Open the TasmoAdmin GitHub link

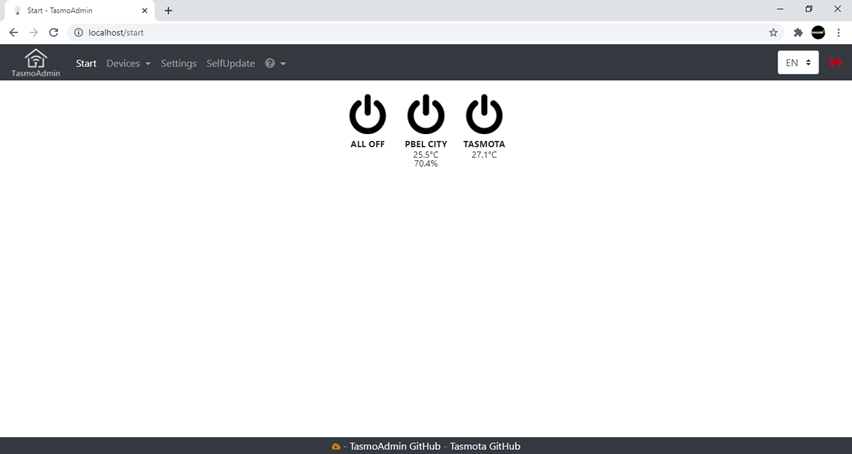point(395,446)
